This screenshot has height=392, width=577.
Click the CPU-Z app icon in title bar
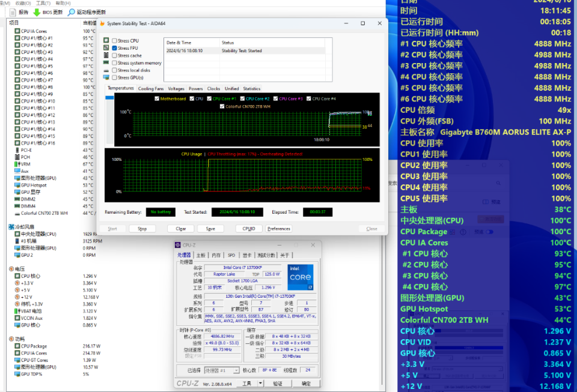(x=177, y=245)
